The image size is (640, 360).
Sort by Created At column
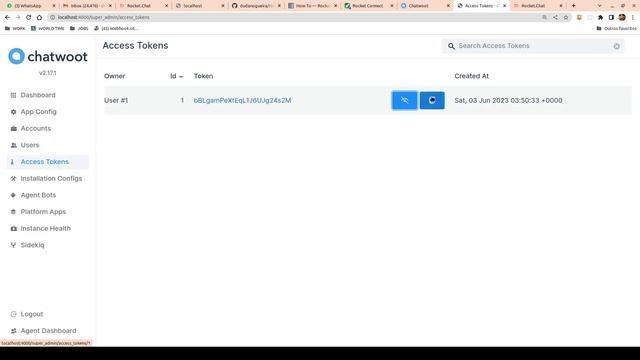click(x=471, y=76)
